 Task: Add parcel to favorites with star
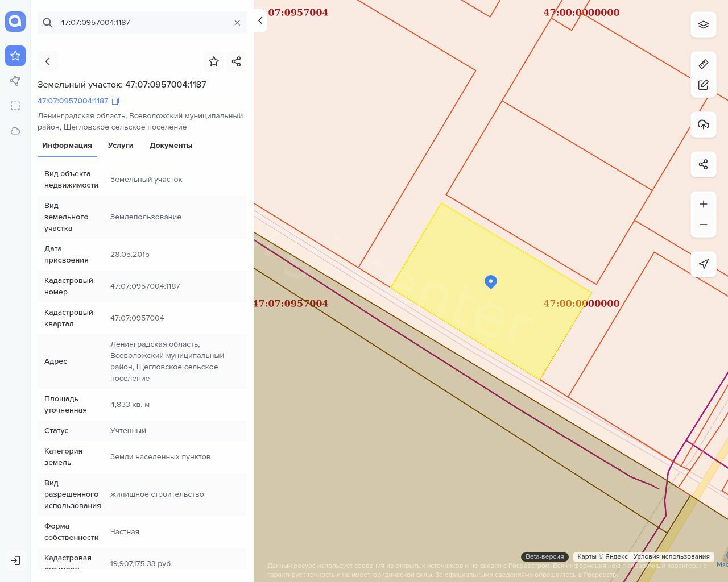click(214, 61)
